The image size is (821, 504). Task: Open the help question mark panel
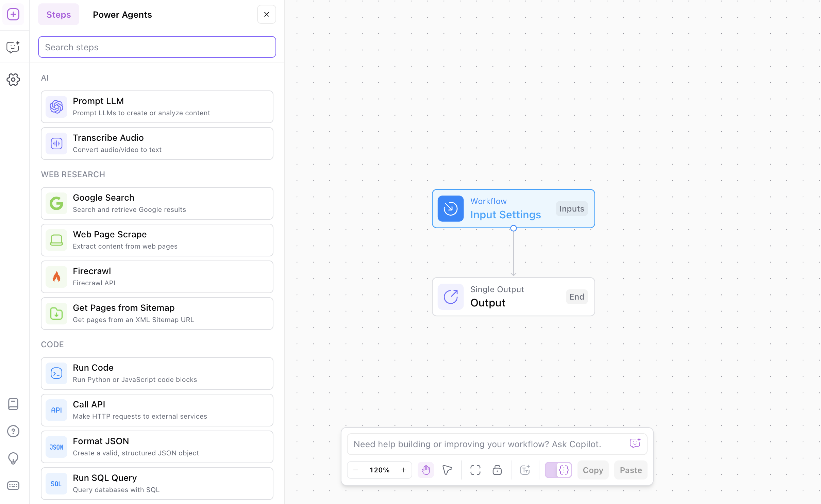[13, 431]
